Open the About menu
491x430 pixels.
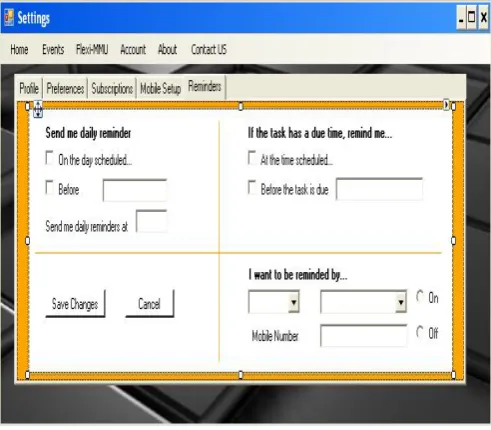point(167,50)
